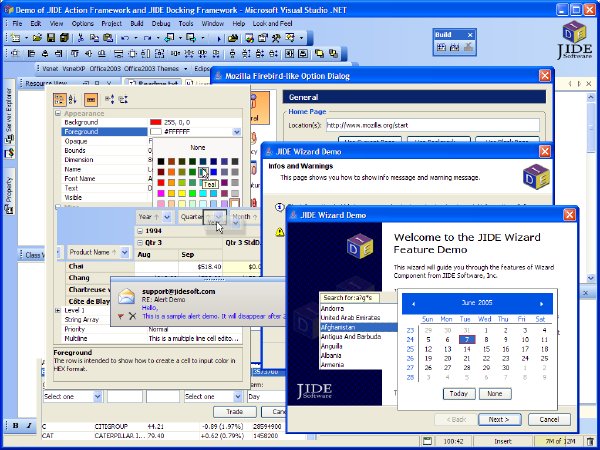Click the Save floppy disk icon

(51, 38)
